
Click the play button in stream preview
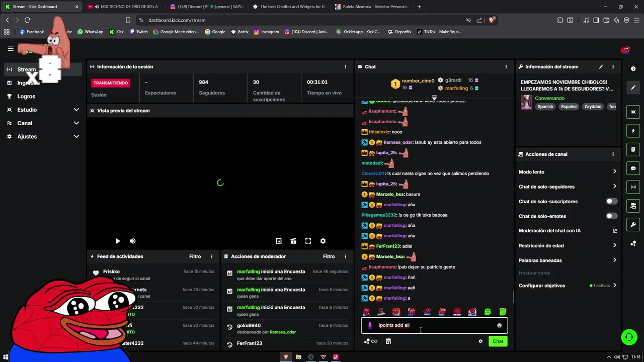point(118,241)
